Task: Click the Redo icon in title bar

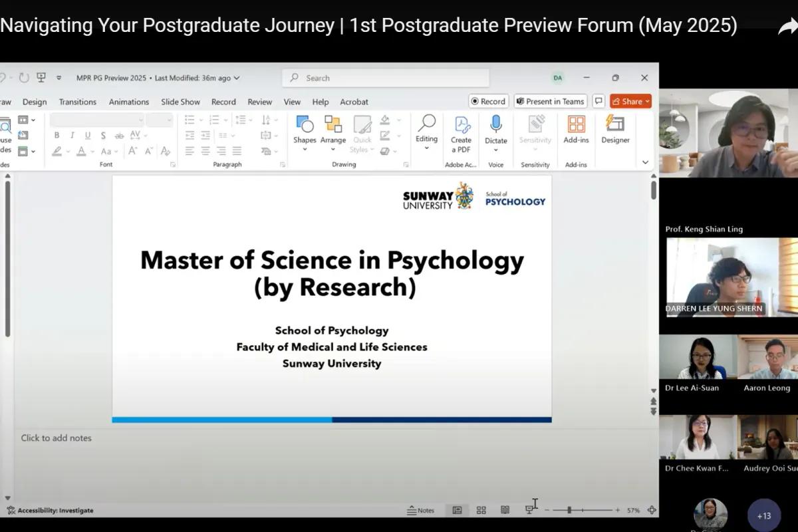Action: click(24, 78)
